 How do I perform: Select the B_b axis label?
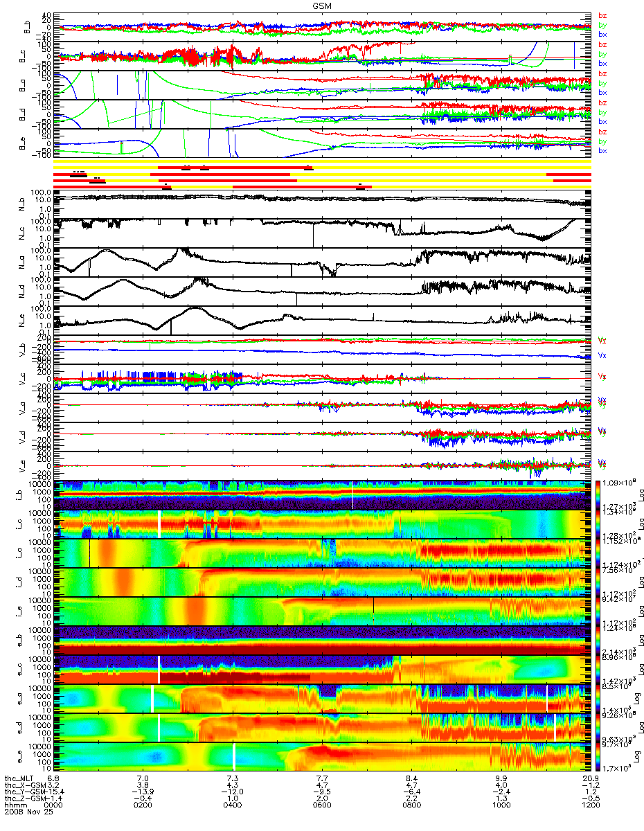tap(28, 27)
